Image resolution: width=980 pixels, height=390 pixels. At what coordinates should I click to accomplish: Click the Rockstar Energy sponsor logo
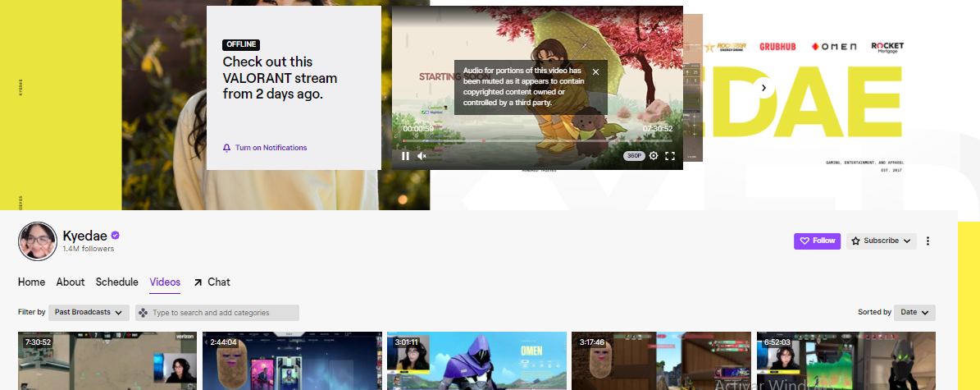(x=725, y=47)
